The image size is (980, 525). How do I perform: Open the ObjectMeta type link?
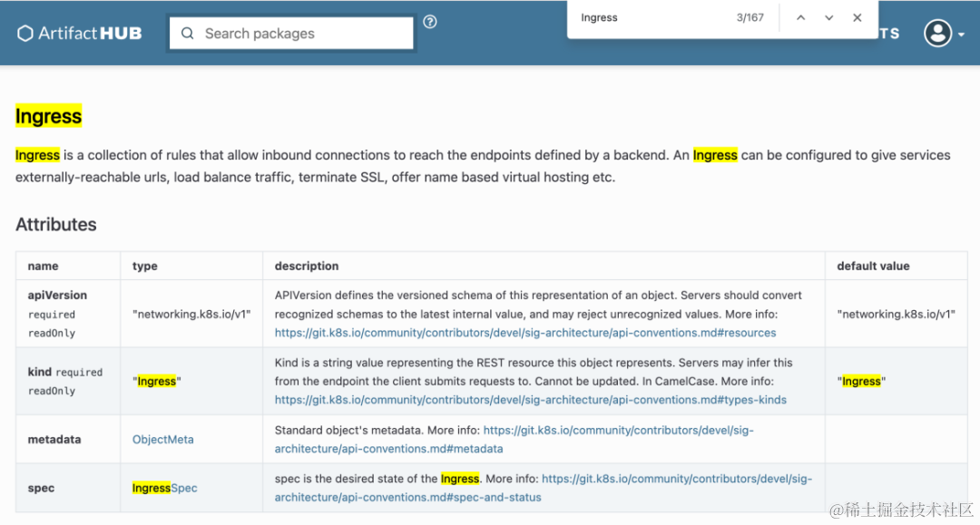point(163,440)
